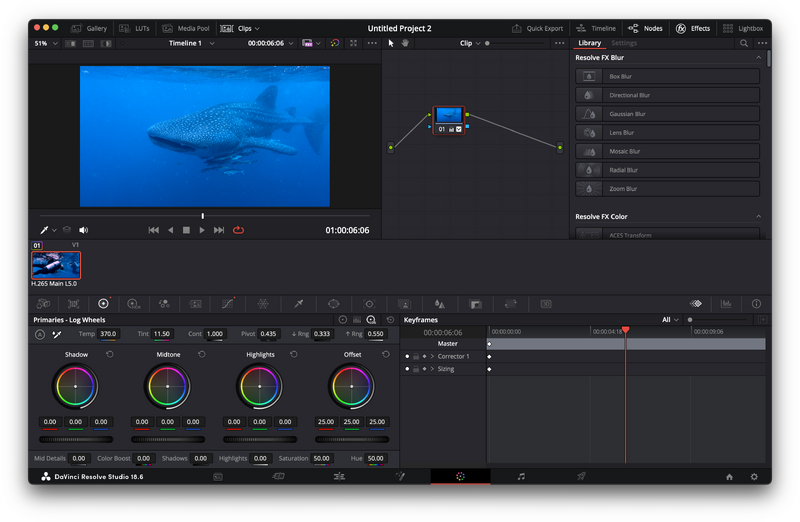Switch to Fairlight page at bottom
The image size is (800, 522).
pyautogui.click(x=521, y=477)
